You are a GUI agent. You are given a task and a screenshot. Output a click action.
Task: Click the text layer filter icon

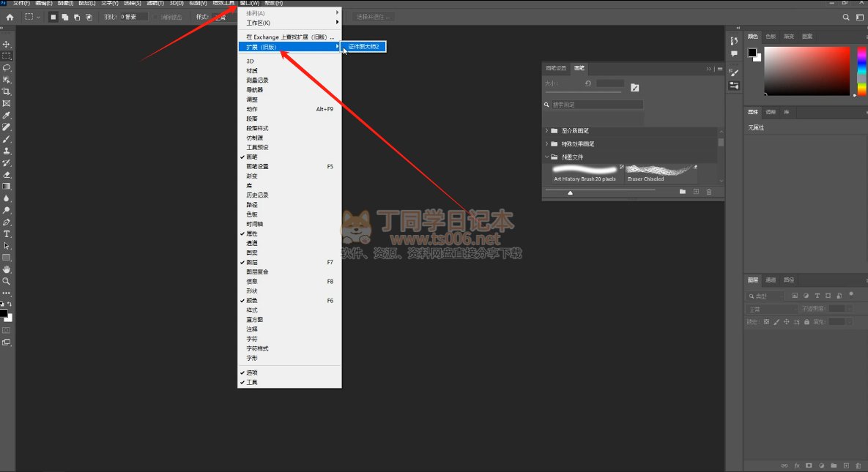817,296
